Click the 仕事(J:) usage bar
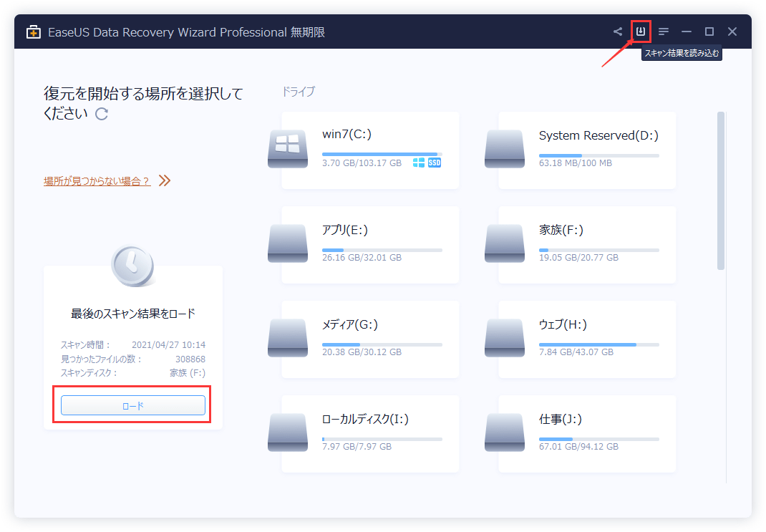The width and height of the screenshot is (766, 532). 599,439
